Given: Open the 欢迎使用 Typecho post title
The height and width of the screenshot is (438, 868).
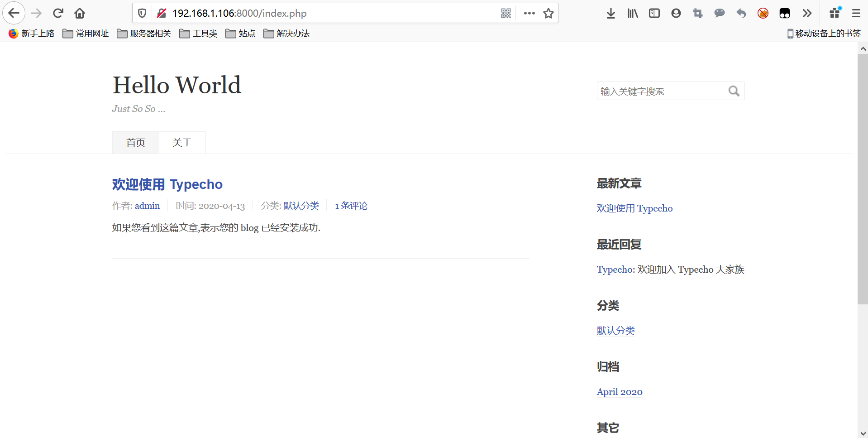Looking at the screenshot, I should [167, 184].
